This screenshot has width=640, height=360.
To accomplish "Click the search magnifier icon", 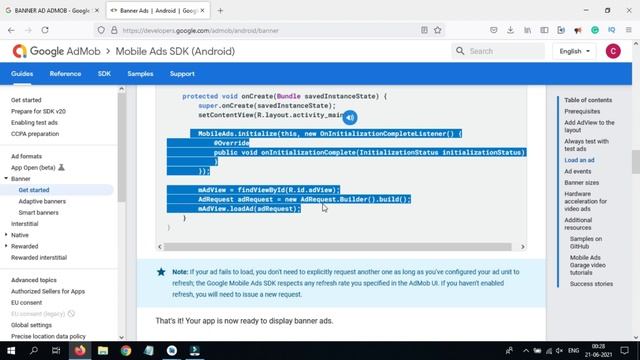I will click(460, 51).
